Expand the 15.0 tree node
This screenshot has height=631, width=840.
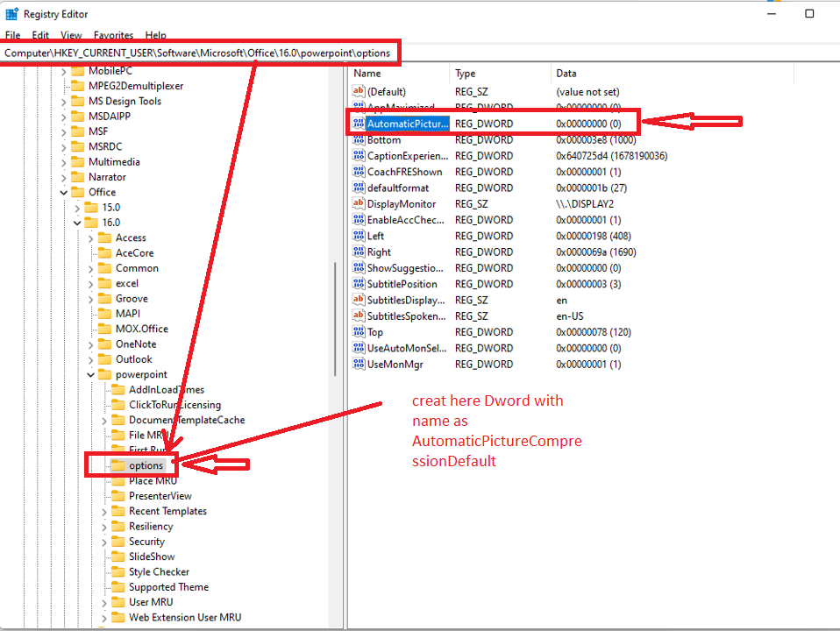(77, 208)
